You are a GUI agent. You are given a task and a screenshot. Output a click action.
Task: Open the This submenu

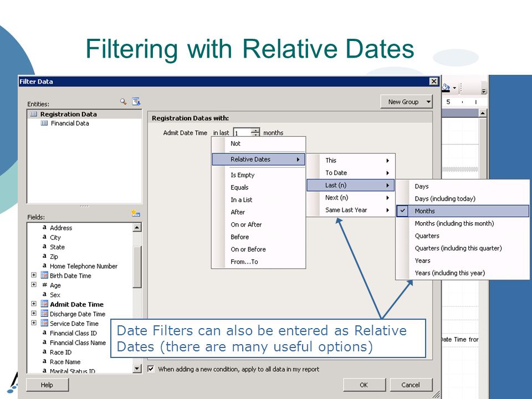tap(351, 160)
